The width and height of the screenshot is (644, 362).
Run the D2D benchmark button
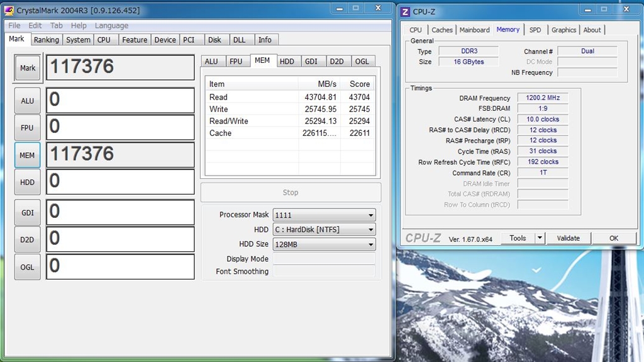pos(28,239)
